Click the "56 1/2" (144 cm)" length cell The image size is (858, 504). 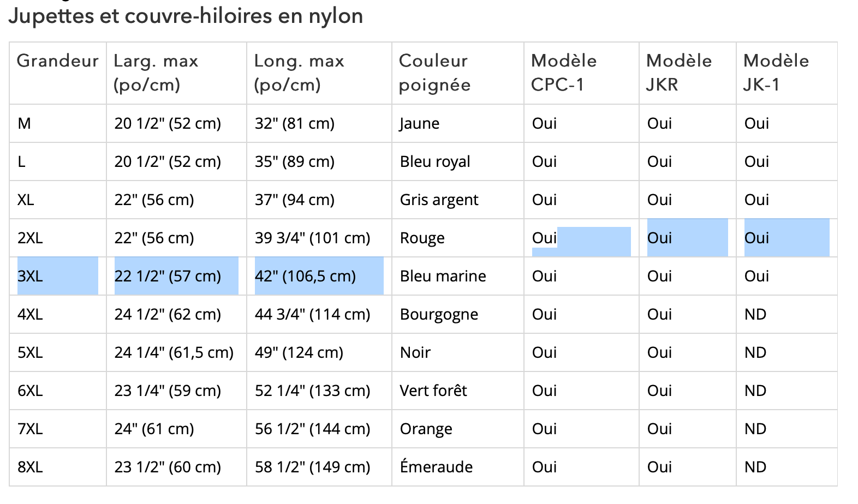pos(312,429)
